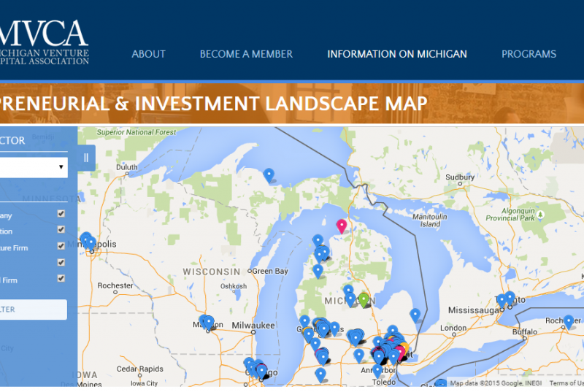
Task: Click the Mississauga city label
Action: tap(473, 310)
